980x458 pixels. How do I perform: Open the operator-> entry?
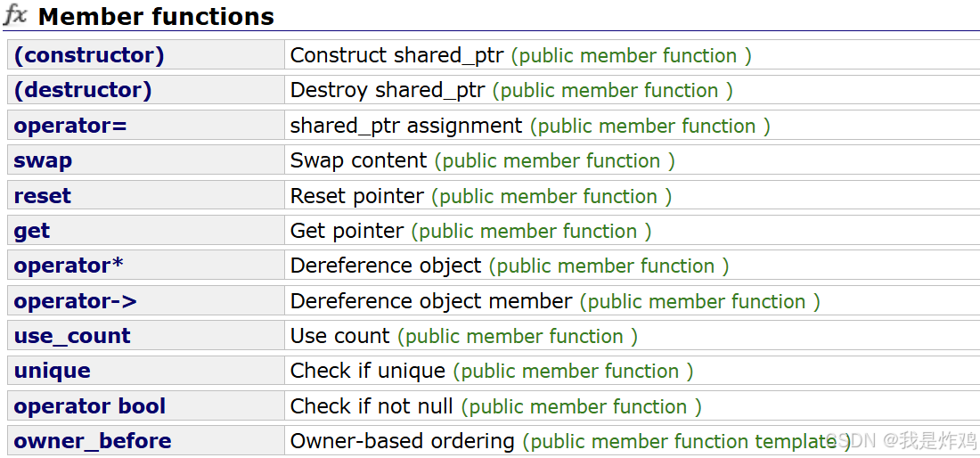click(x=75, y=301)
